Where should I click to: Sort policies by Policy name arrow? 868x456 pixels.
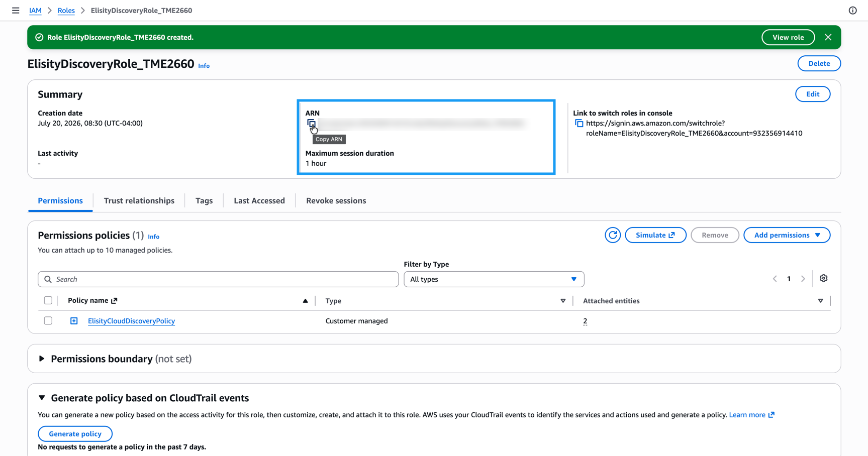click(x=305, y=301)
